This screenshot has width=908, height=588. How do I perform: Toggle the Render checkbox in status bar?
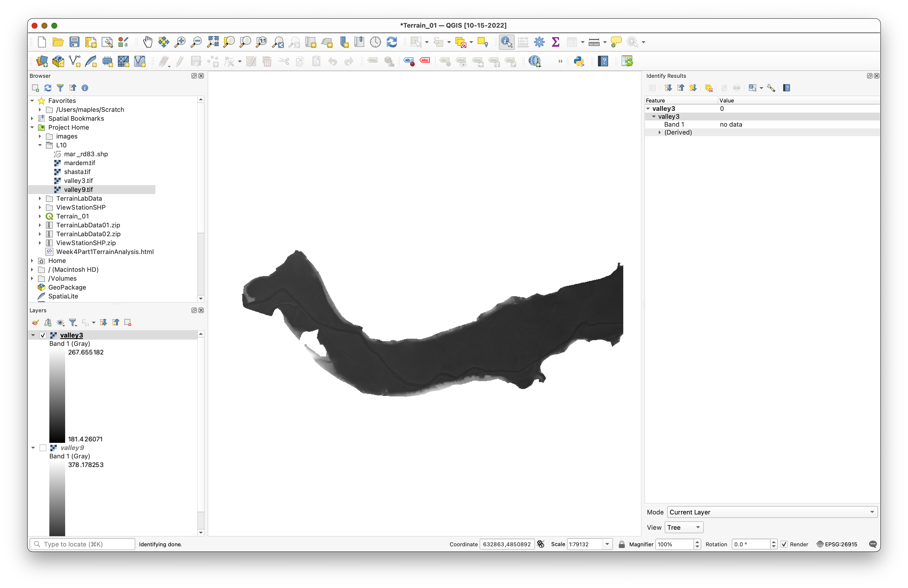(784, 544)
